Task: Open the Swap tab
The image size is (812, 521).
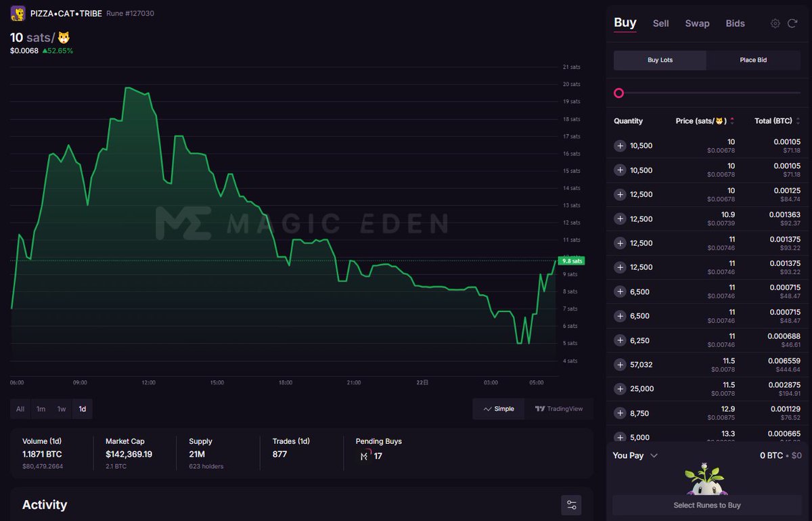Action: click(697, 24)
